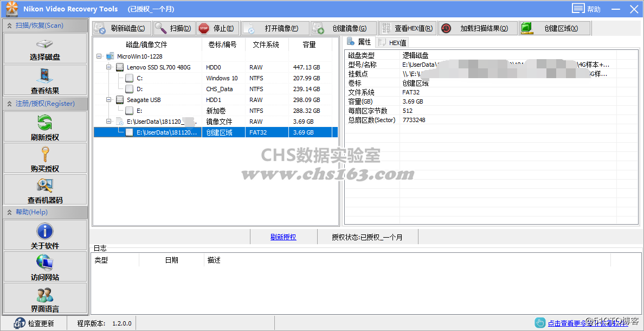
Task: Click the 磁盘类型 逻辑磁盘 property row
Action: tap(492, 55)
